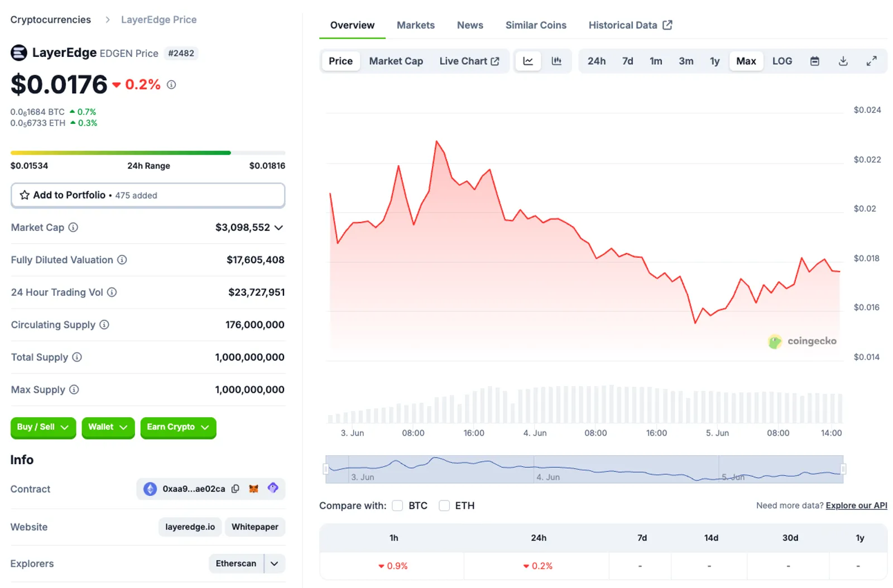This screenshot has height=588, width=893.
Task: Click Add to Portfolio button
Action: (x=148, y=195)
